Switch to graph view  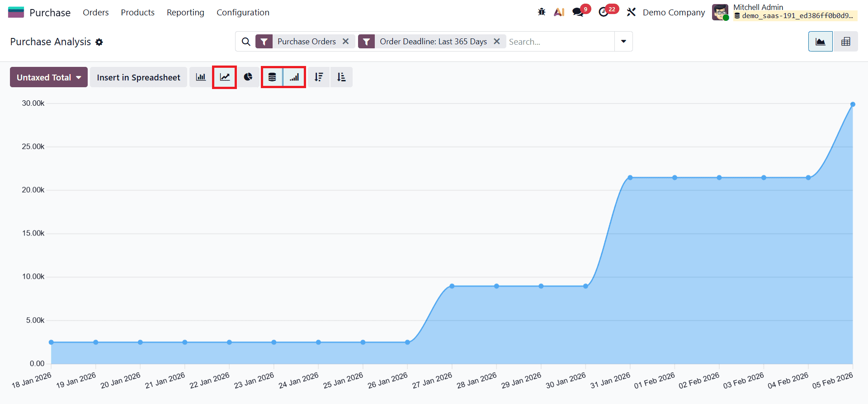tap(821, 42)
